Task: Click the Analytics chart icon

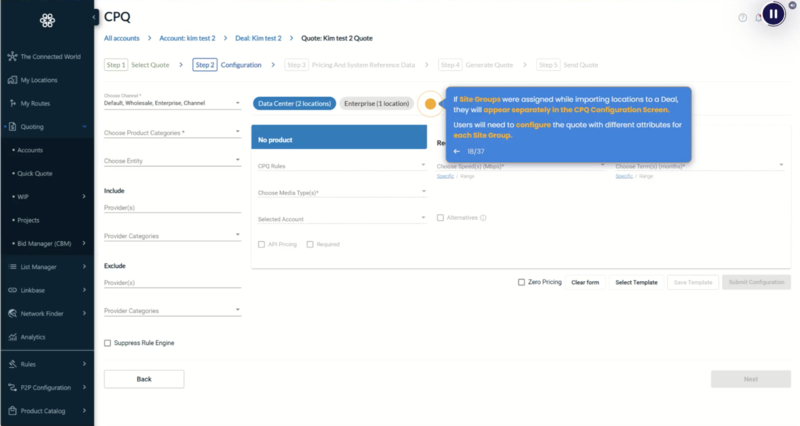Action: [x=12, y=337]
